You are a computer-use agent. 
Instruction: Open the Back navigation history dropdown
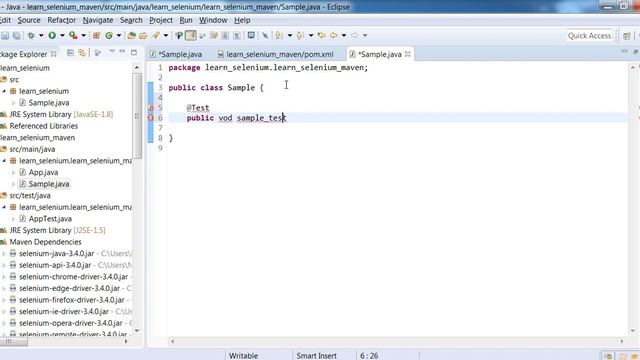(344, 36)
